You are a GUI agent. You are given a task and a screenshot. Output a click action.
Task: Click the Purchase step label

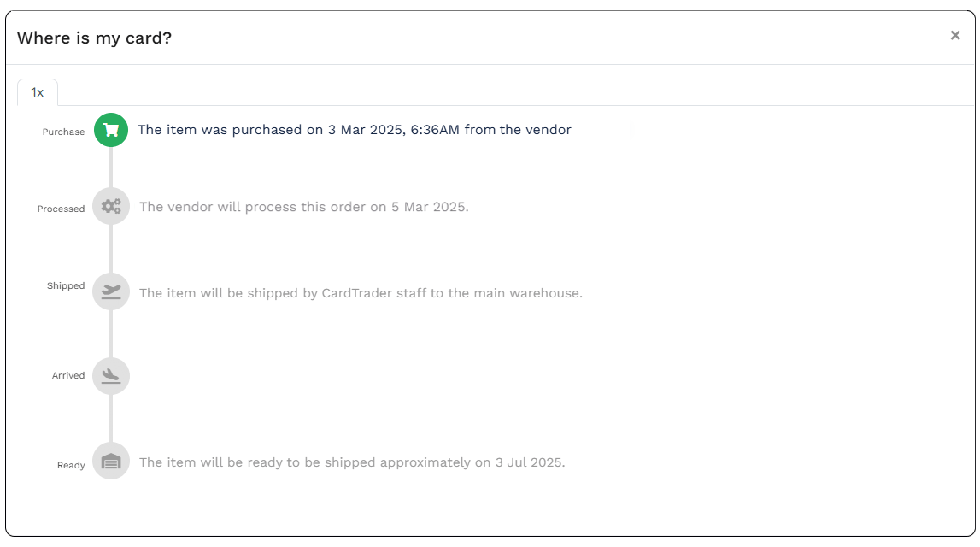point(63,132)
